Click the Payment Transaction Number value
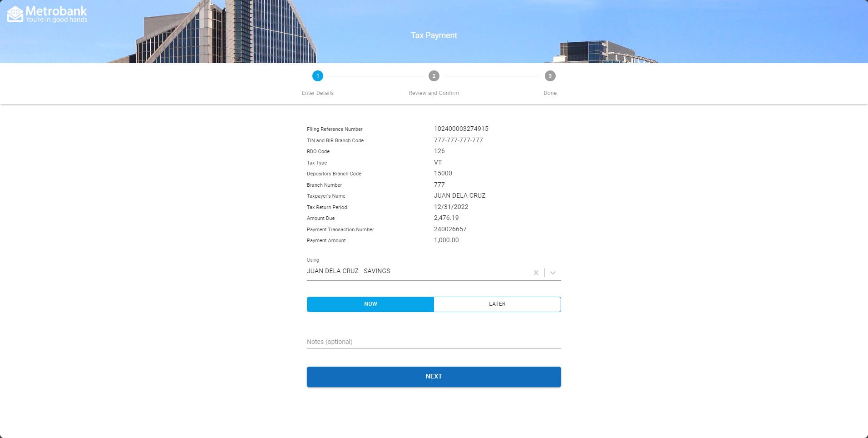 450,229
